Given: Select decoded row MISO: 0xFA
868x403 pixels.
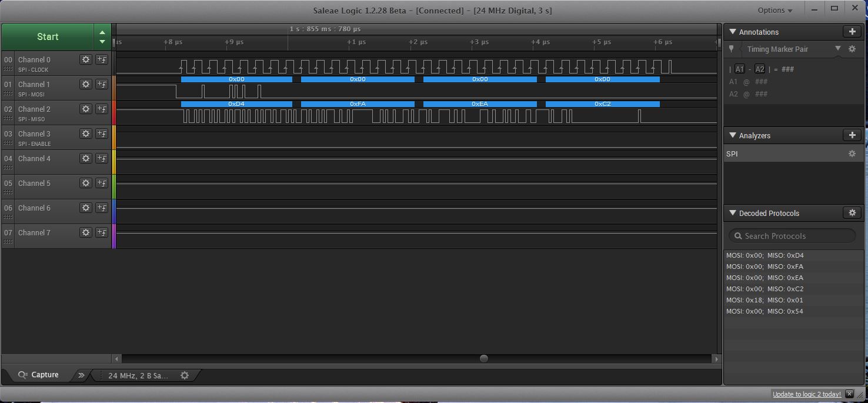Looking at the screenshot, I should click(x=794, y=267).
